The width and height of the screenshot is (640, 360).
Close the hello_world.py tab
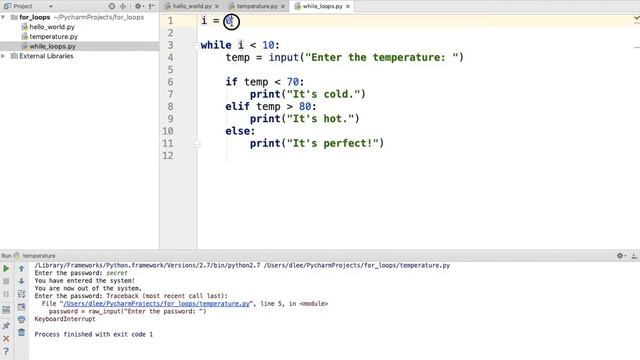point(217,7)
